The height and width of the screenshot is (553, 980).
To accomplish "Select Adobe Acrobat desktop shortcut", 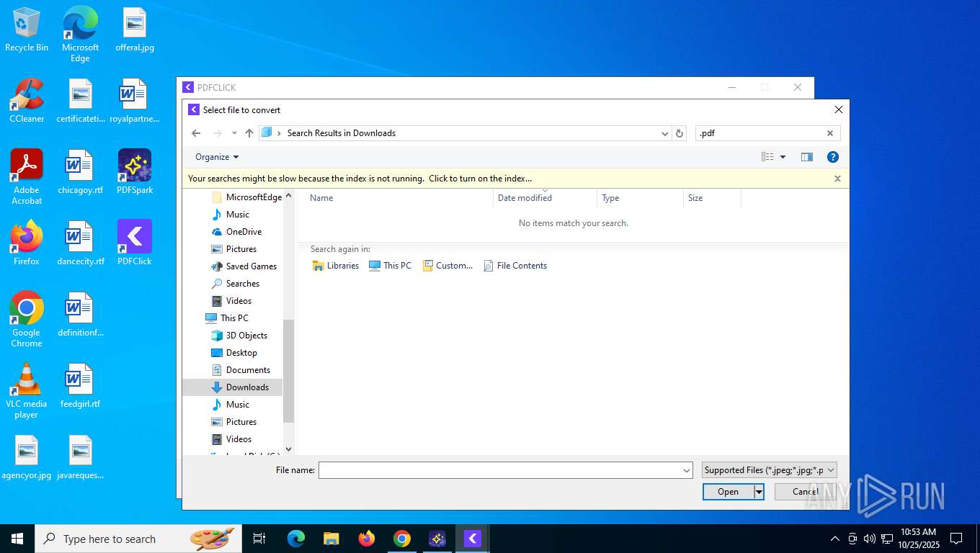I will (x=27, y=177).
